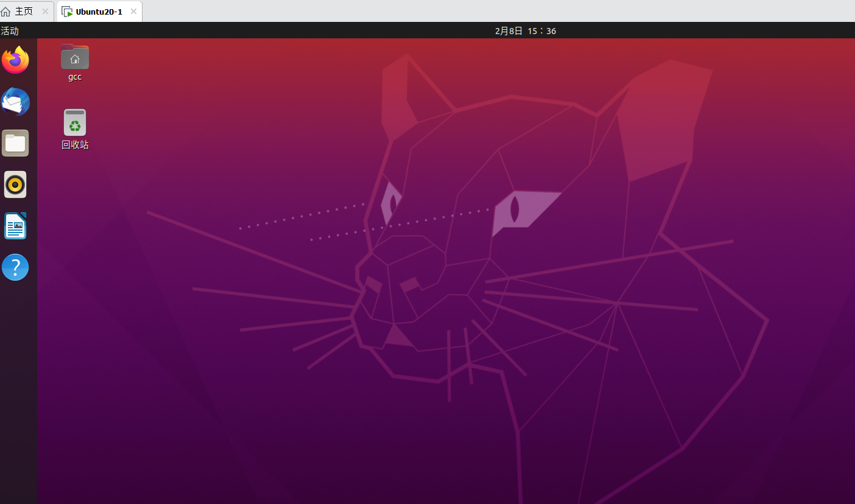
Task: Open the 活动 Activities overview
Action: 10,30
